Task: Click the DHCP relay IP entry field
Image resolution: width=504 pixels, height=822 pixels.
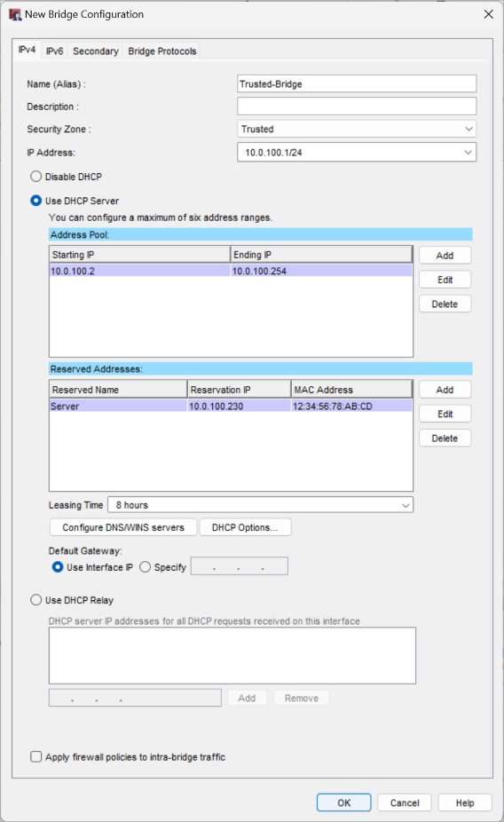Action: click(135, 698)
